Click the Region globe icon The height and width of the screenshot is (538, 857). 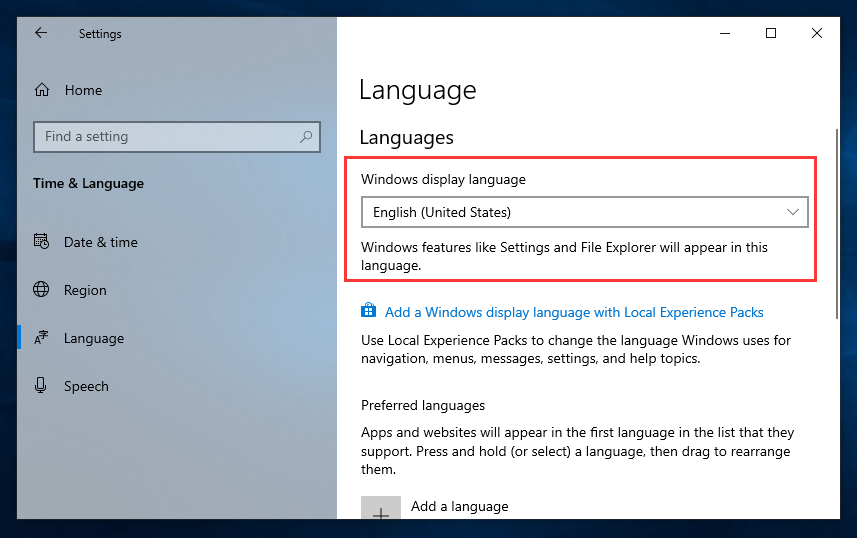(x=41, y=289)
